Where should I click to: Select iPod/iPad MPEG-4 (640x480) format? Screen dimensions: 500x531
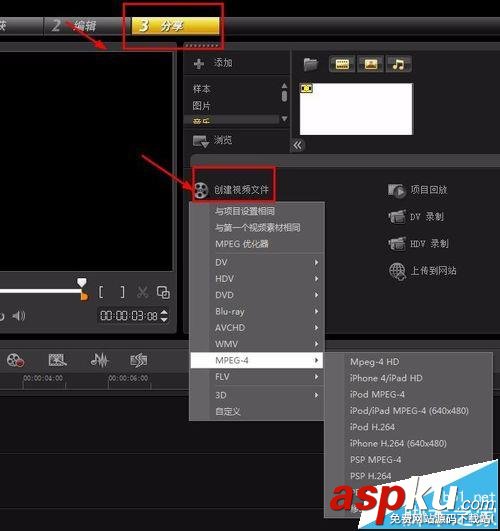[x=408, y=411]
